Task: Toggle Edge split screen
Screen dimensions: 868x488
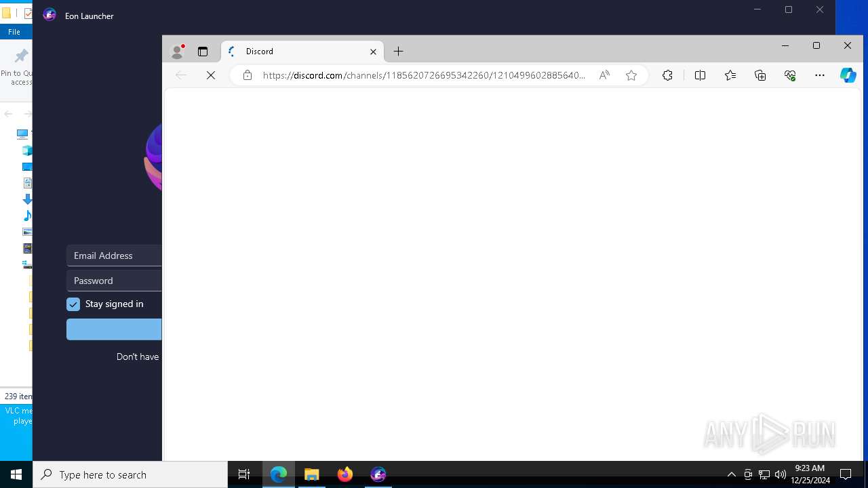Action: pyautogui.click(x=700, y=75)
